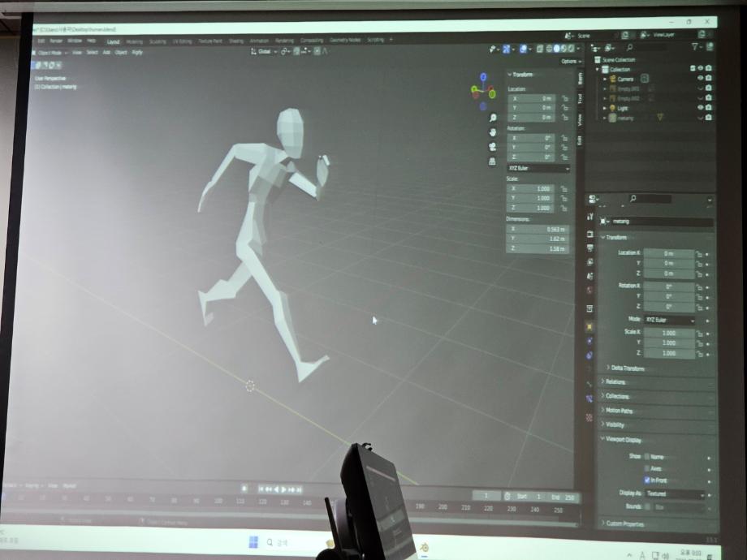Click the pan hand icon in viewport
This screenshot has width=747, height=560.
(x=493, y=132)
